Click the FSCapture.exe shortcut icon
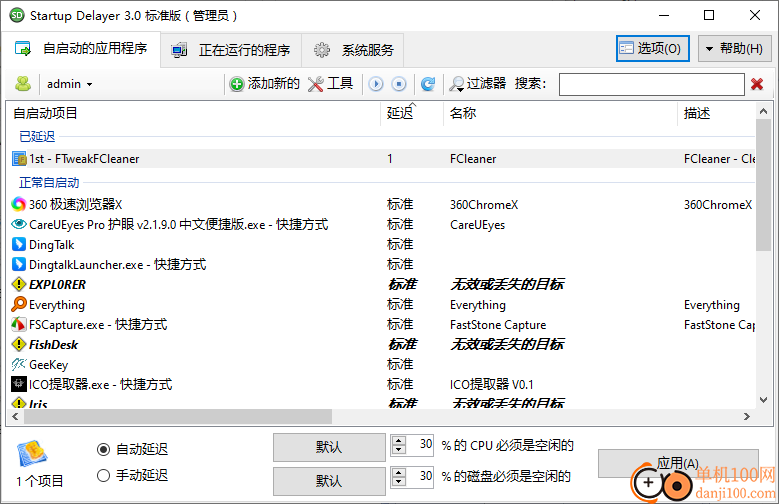Image resolution: width=779 pixels, height=504 pixels. pyautogui.click(x=19, y=324)
